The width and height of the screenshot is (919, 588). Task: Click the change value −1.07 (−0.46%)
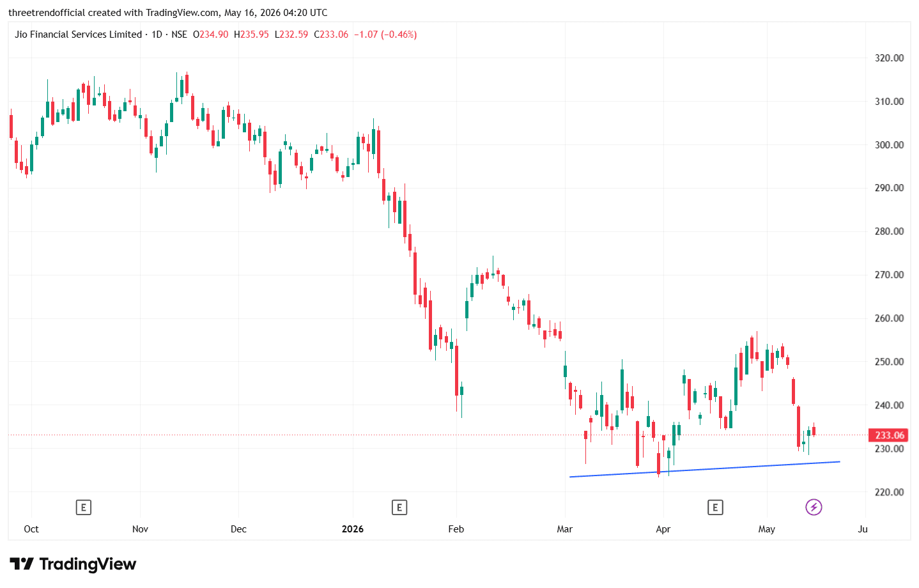click(x=385, y=35)
